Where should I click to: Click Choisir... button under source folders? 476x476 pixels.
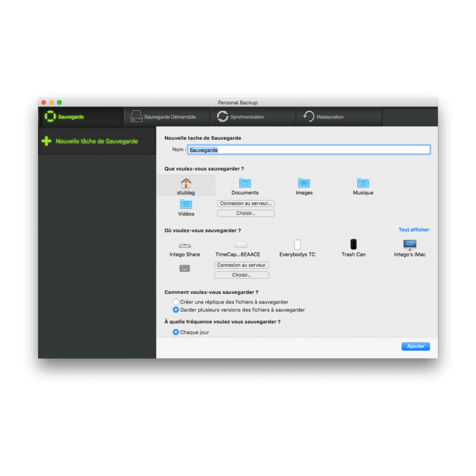[x=246, y=213]
